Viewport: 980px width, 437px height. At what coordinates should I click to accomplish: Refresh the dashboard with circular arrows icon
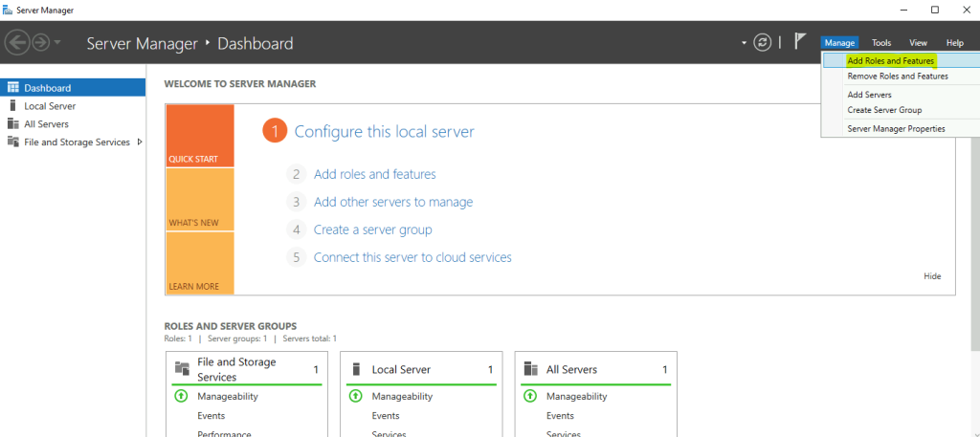coord(762,42)
